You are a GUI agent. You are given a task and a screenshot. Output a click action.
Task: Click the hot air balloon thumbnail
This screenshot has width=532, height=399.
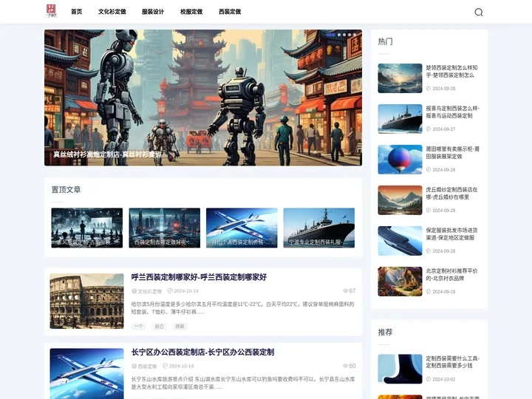(400, 160)
